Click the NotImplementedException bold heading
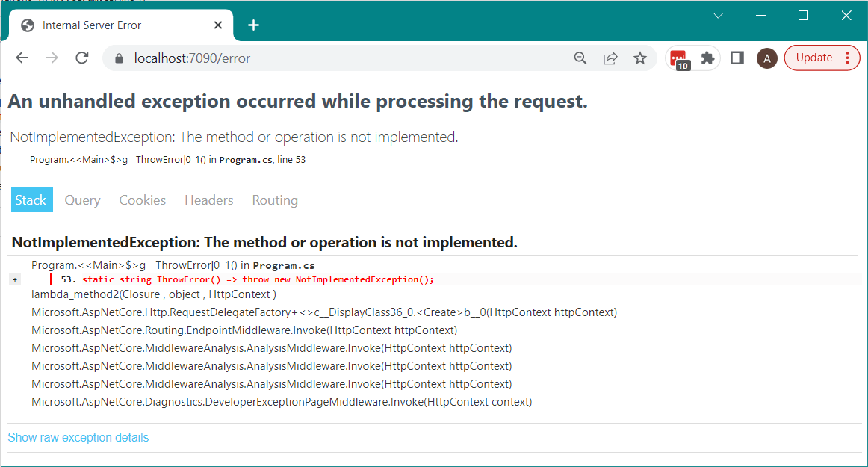This screenshot has width=868, height=467. [264, 242]
